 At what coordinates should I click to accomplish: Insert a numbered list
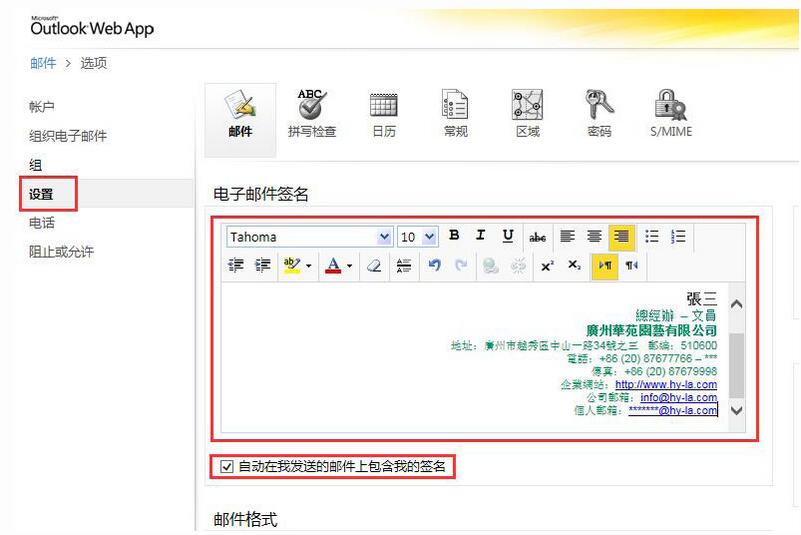pos(678,236)
